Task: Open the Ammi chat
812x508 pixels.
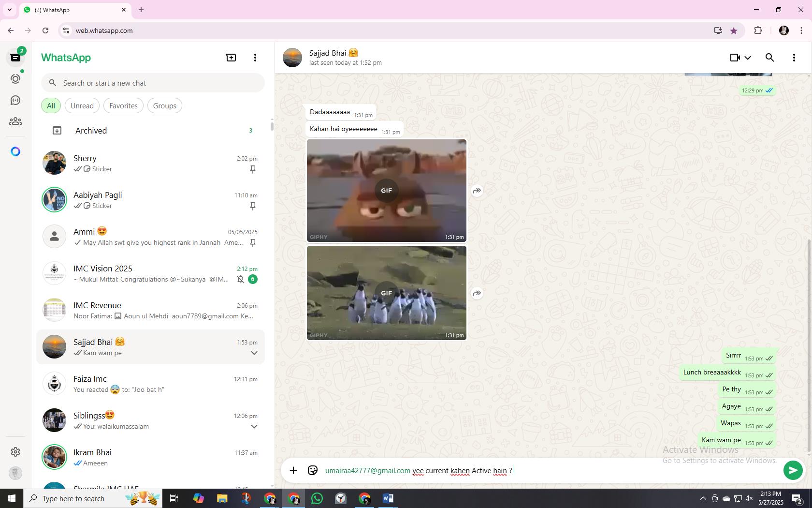Action: [150, 237]
